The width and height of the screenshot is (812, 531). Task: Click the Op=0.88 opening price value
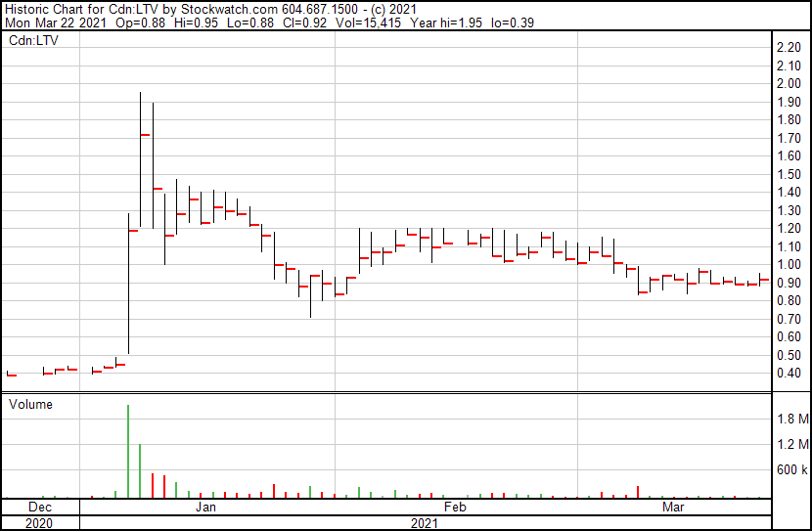(x=140, y=22)
